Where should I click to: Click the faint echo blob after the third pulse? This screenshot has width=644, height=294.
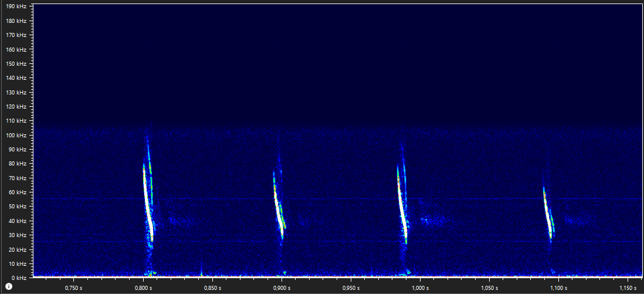pos(434,221)
